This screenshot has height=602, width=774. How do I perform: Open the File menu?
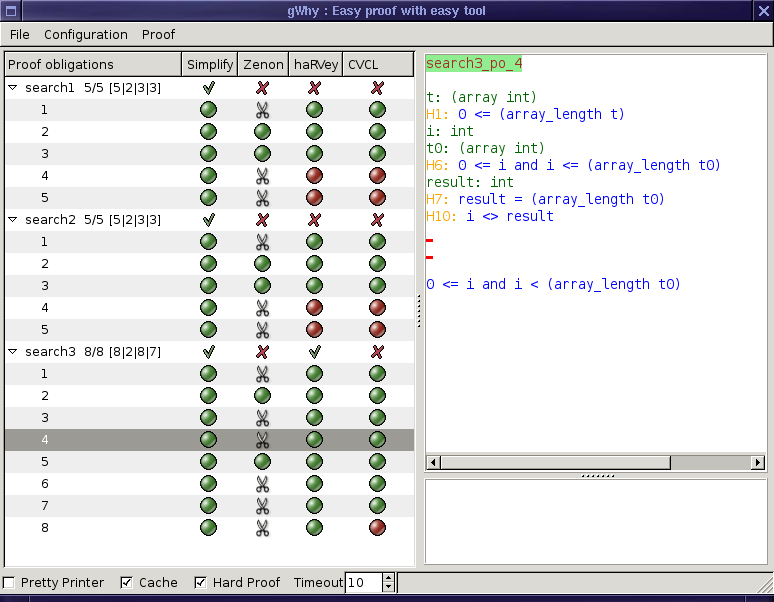click(x=20, y=35)
